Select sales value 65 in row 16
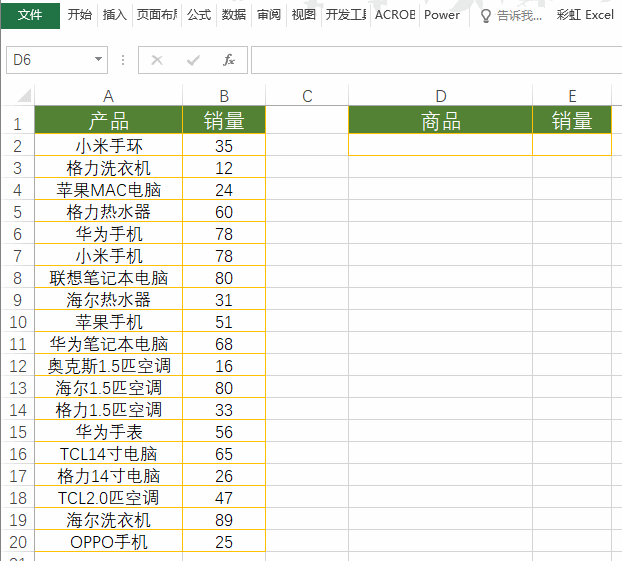Viewport: 622px width, 561px height. pyautogui.click(x=224, y=454)
